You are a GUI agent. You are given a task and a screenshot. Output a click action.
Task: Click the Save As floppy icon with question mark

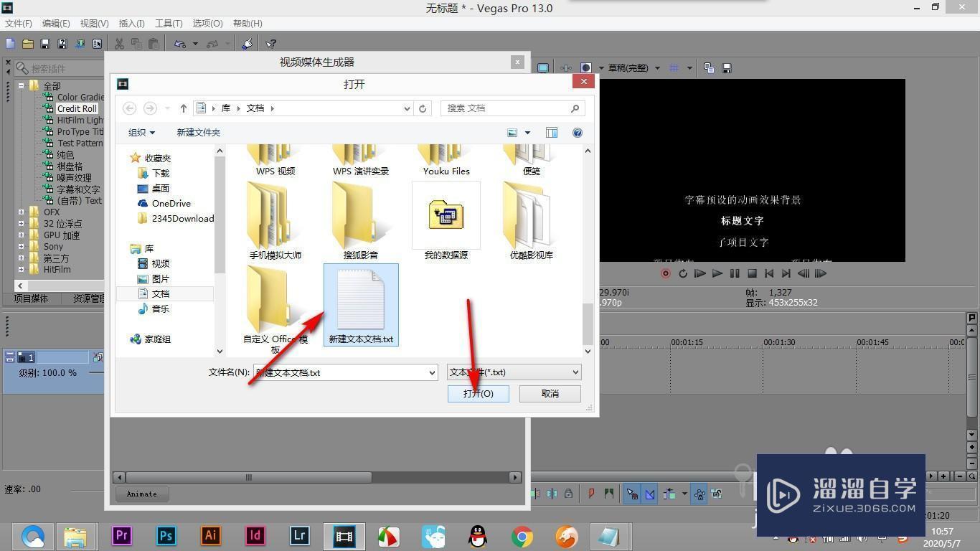point(62,44)
